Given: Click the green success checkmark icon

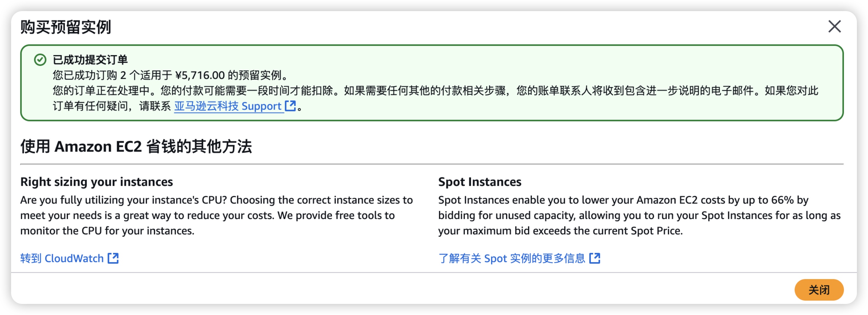Looking at the screenshot, I should (x=40, y=60).
